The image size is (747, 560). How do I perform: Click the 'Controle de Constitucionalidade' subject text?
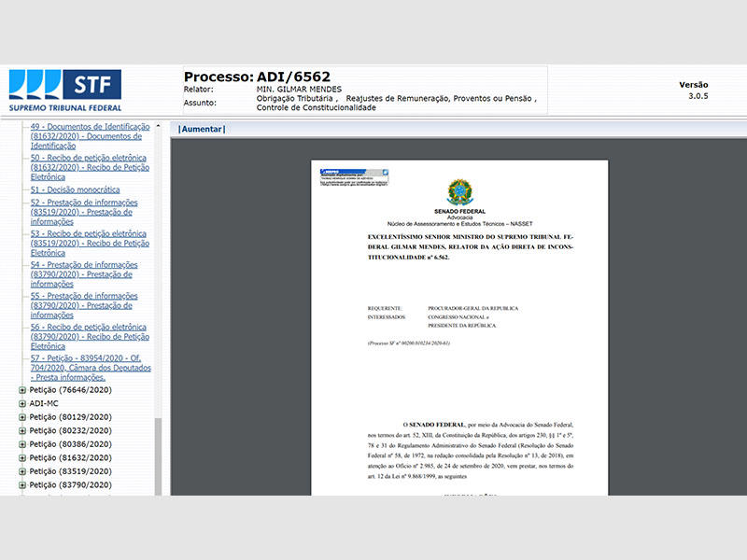(x=316, y=107)
